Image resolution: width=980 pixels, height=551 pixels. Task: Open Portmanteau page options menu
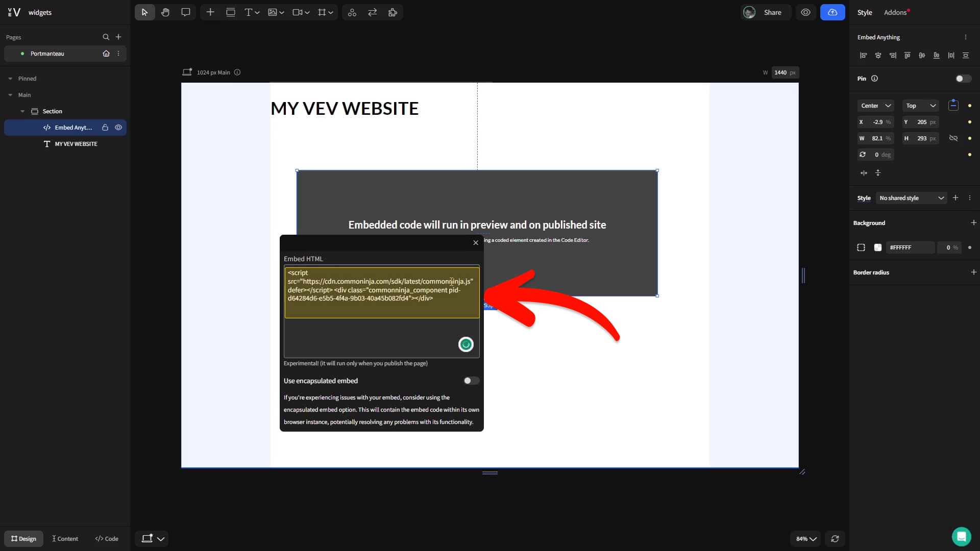[x=118, y=54]
